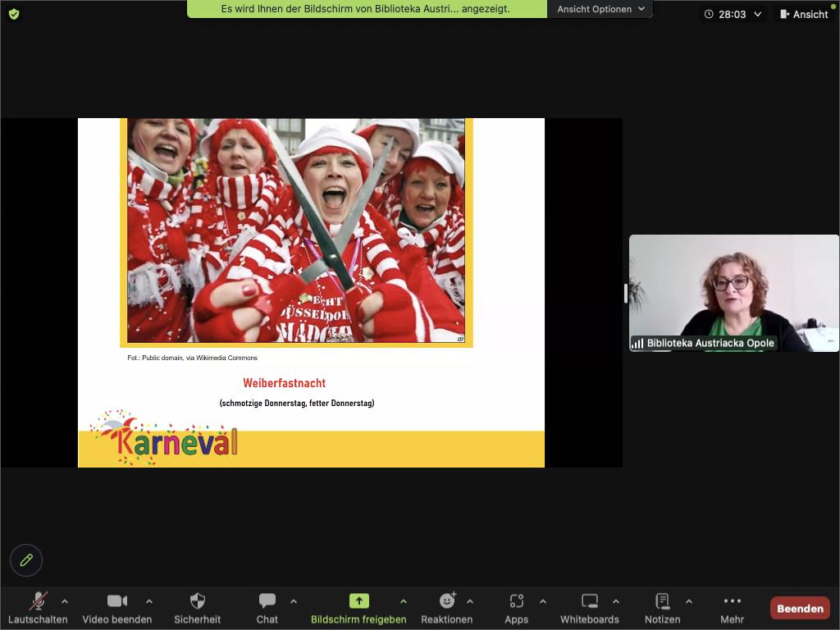840x630 pixels.
Task: Click the encryption shield icon top-left
Action: pos(13,14)
